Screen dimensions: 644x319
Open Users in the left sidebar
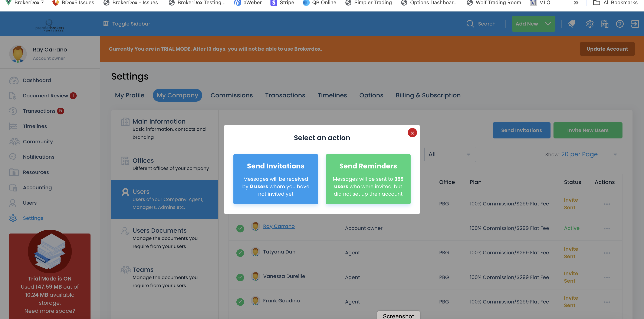click(30, 203)
